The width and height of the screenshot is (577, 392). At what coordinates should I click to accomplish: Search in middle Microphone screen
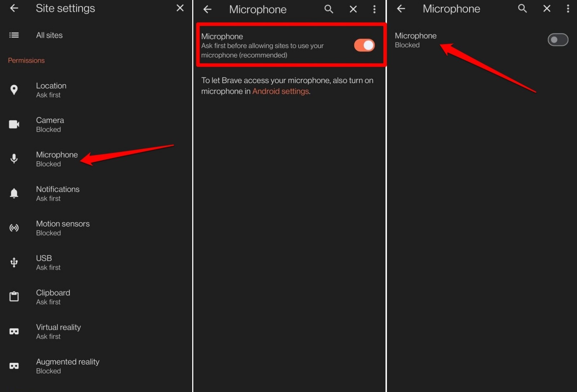click(x=329, y=9)
